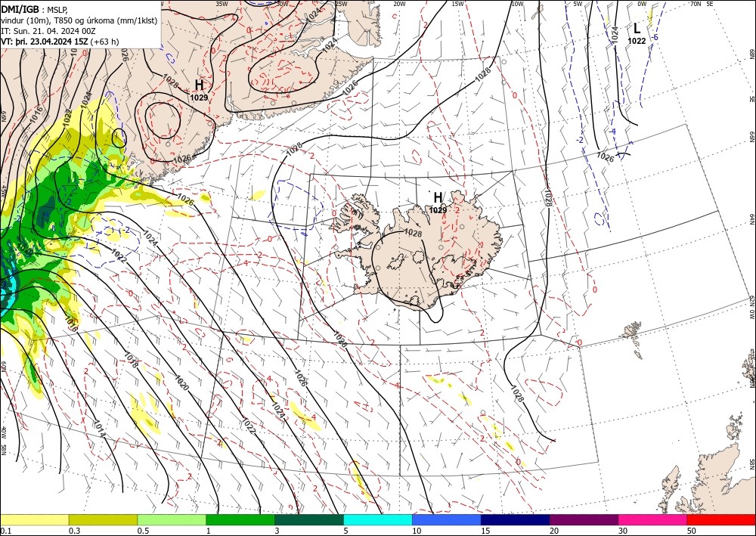Click the 'VT: þri. 23.04.2024 15Z (+63 h)' line
This screenshot has height=536, width=756.
pyautogui.click(x=60, y=42)
